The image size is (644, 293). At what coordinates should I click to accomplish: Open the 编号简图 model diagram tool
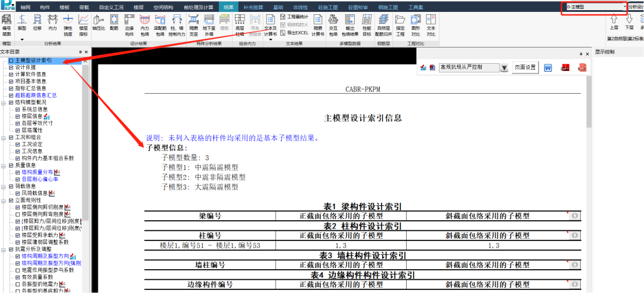coord(7,24)
